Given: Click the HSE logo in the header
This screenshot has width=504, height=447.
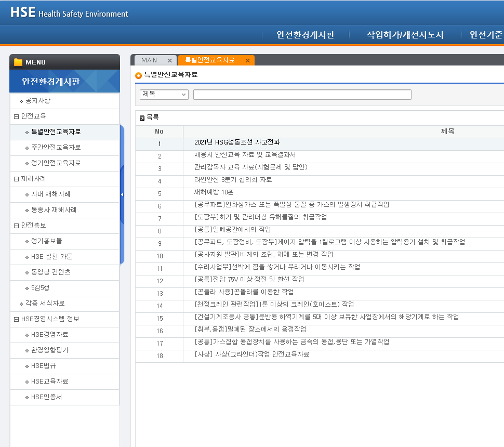Looking at the screenshot, I should 22,12.
